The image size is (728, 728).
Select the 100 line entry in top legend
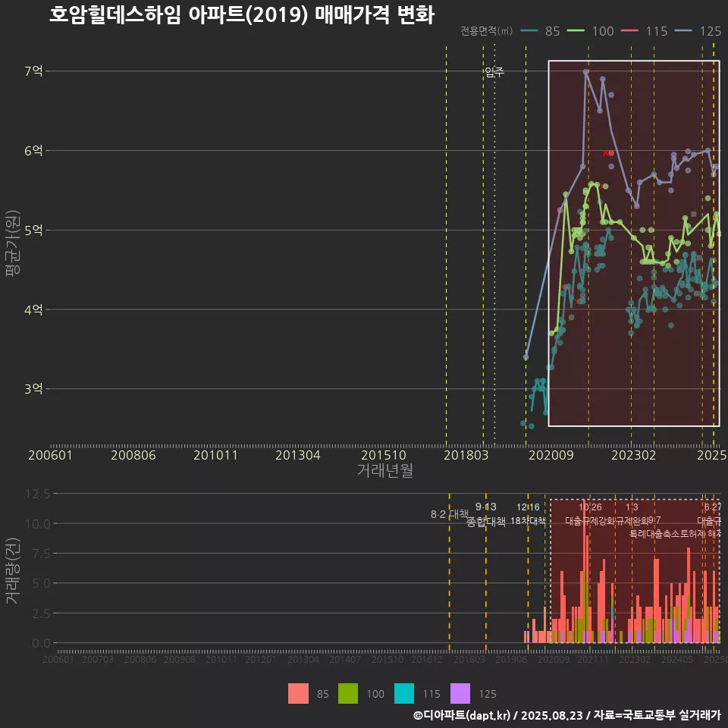(591, 31)
